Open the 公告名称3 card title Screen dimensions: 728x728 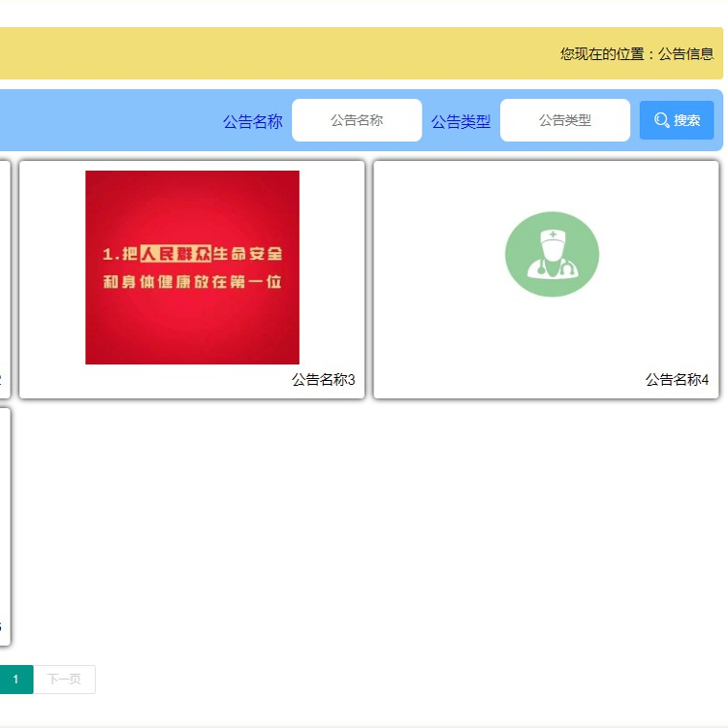coord(323,380)
